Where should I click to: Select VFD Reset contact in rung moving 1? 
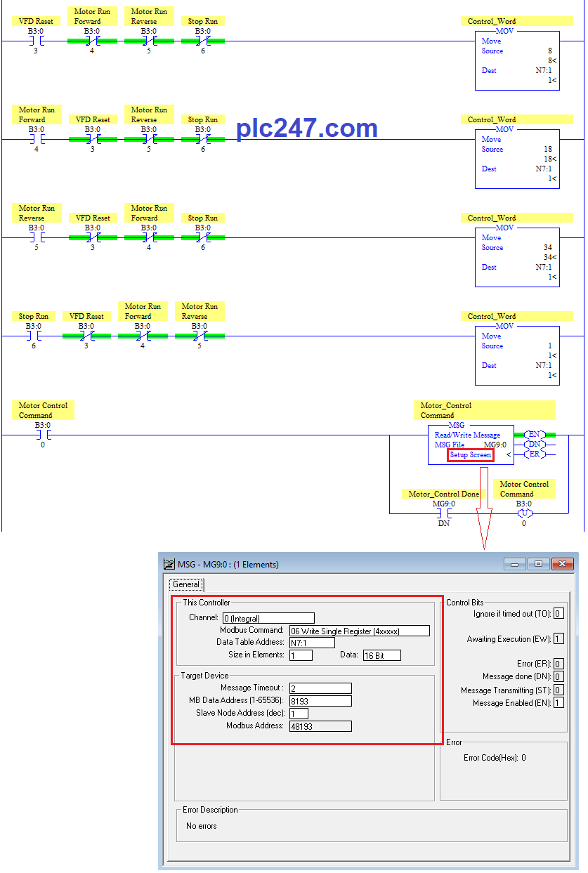click(x=86, y=336)
